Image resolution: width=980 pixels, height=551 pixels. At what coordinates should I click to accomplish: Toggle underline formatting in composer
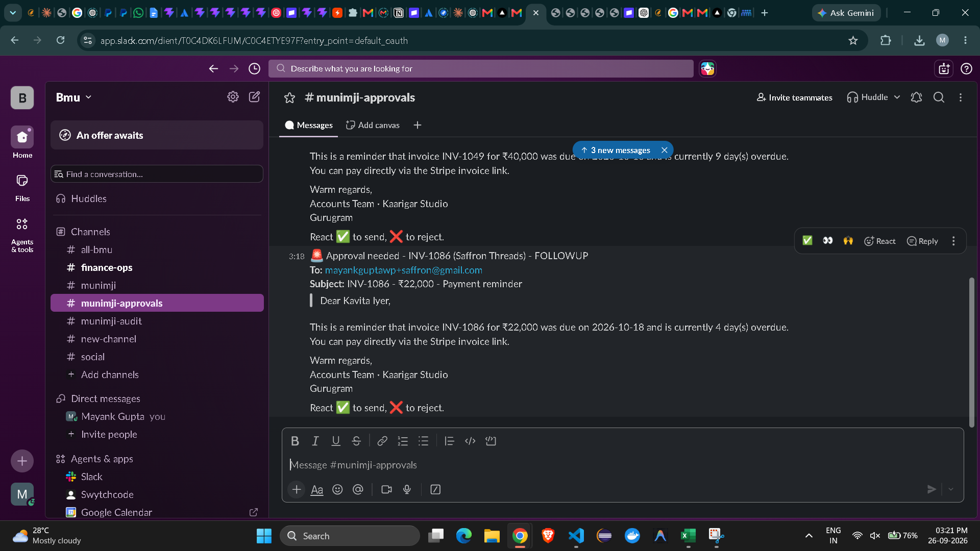(336, 441)
